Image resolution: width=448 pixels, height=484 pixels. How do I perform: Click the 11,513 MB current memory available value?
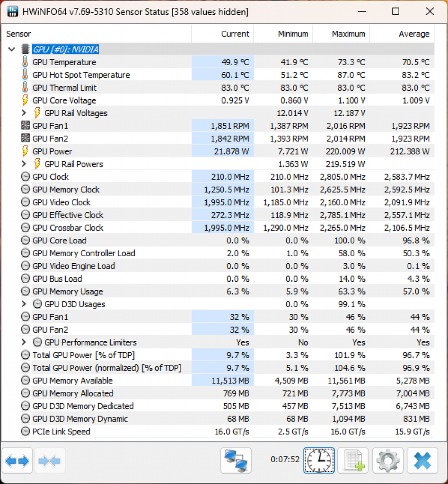pos(230,380)
